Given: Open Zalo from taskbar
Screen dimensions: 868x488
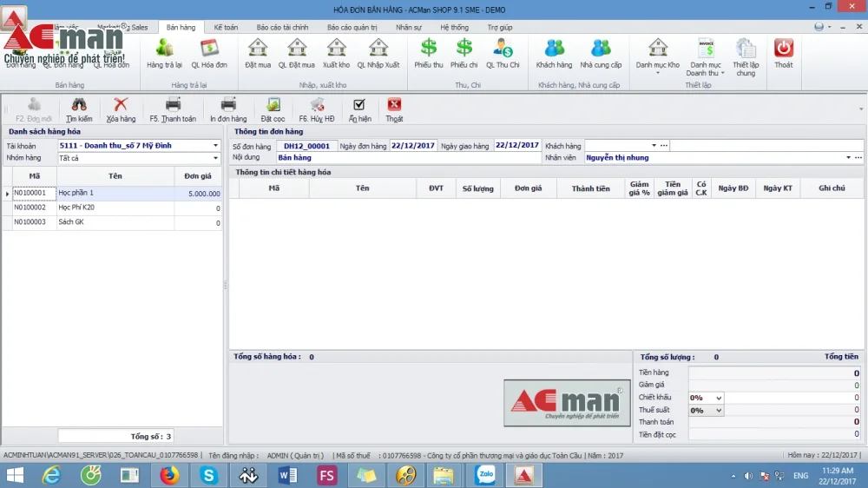Looking at the screenshot, I should click(x=485, y=475).
